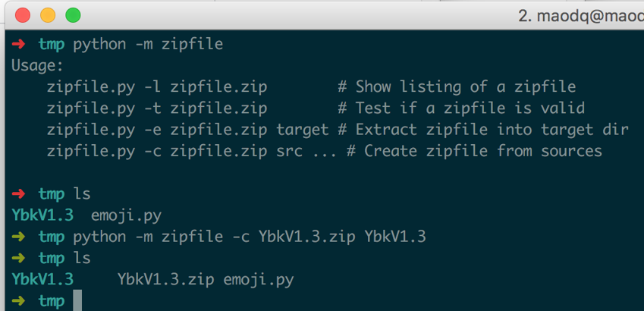Viewport: 644px width, 311px height.
Task: Click the yellow minimize window button
Action: click(48, 15)
